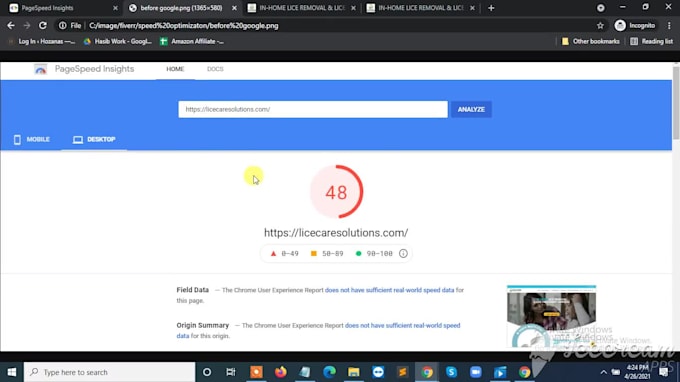Image resolution: width=680 pixels, height=382 pixels.
Task: Click the file info icon in address bar
Action: point(62,26)
